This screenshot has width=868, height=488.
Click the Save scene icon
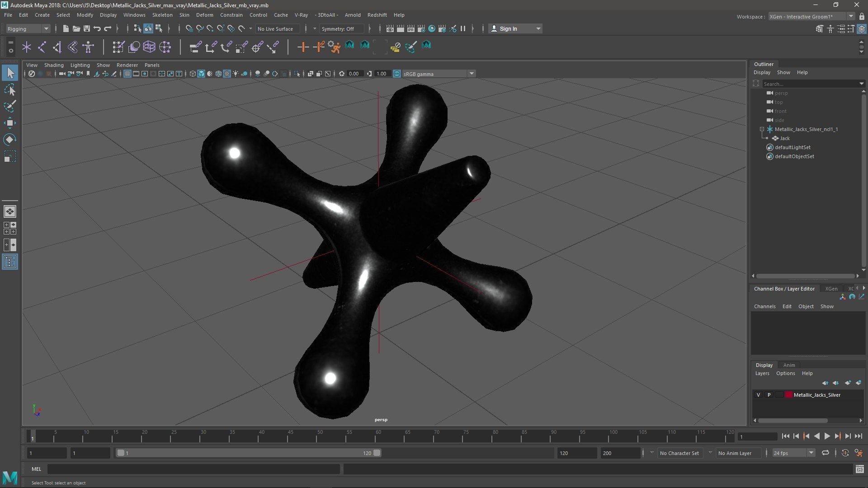pyautogui.click(x=87, y=28)
